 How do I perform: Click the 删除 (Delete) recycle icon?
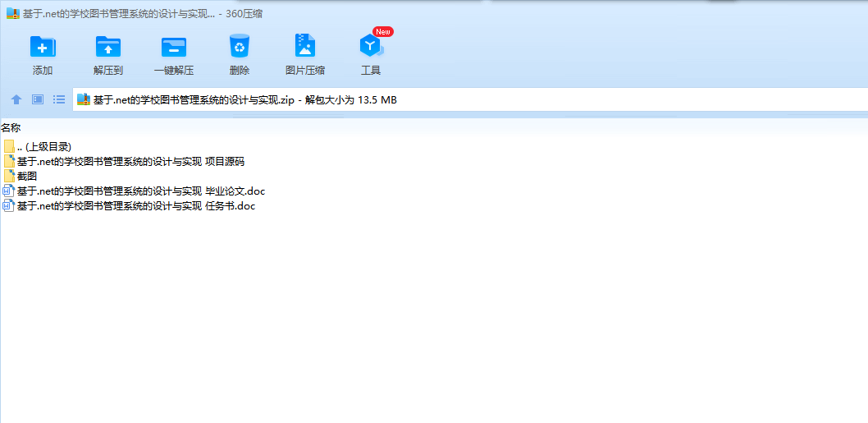239,46
